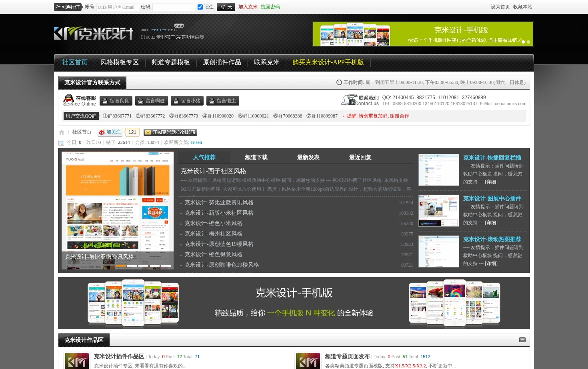Screen dimensions: 588x369
Task: Click 留言啊健 contact button
Action: click(152, 101)
